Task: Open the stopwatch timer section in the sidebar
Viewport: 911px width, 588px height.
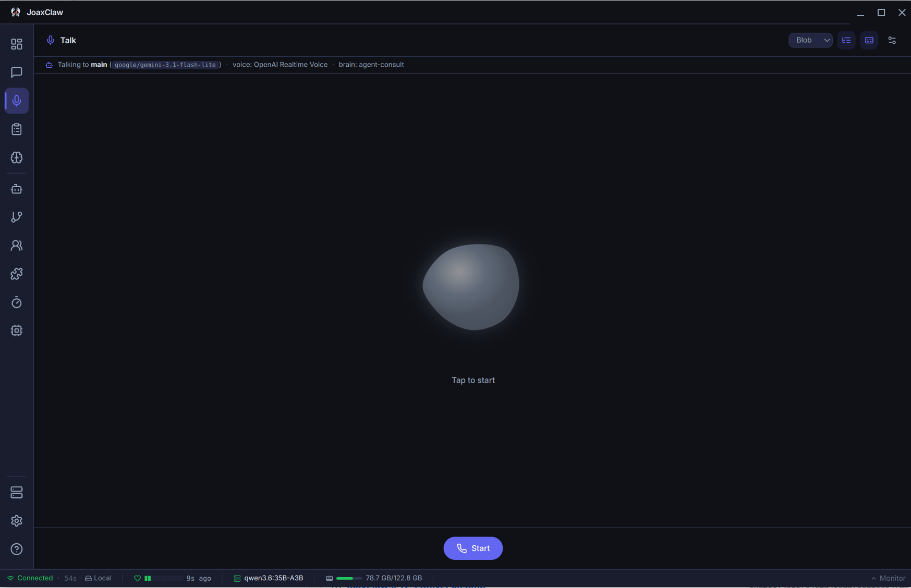Action: tap(17, 302)
